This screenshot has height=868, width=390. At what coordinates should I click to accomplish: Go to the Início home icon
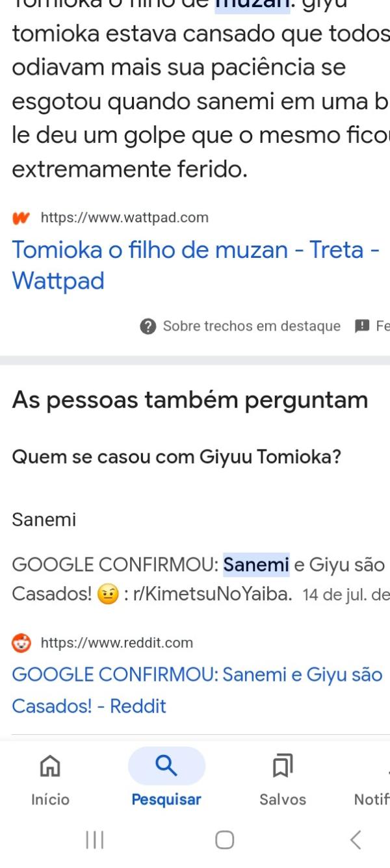tap(50, 767)
